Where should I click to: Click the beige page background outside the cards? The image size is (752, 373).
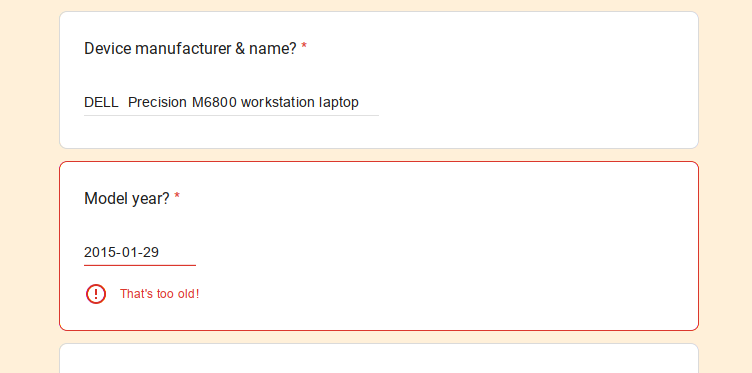pyautogui.click(x=29, y=192)
